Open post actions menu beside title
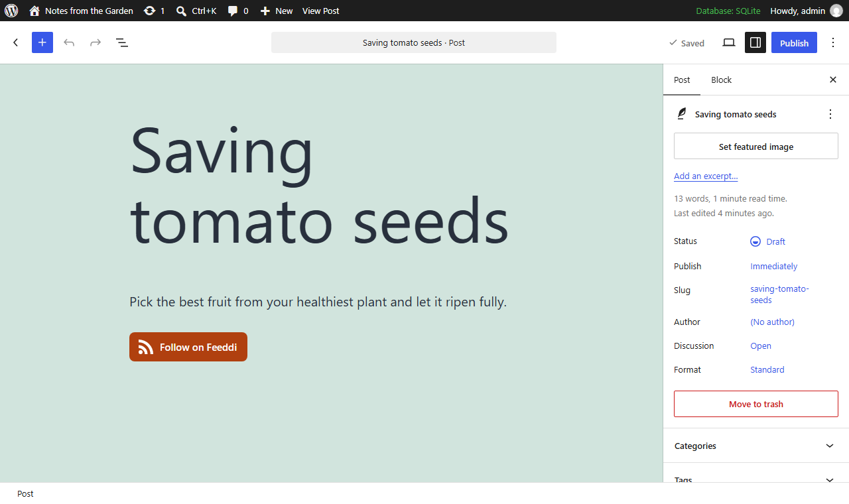The width and height of the screenshot is (849, 504). coord(830,114)
